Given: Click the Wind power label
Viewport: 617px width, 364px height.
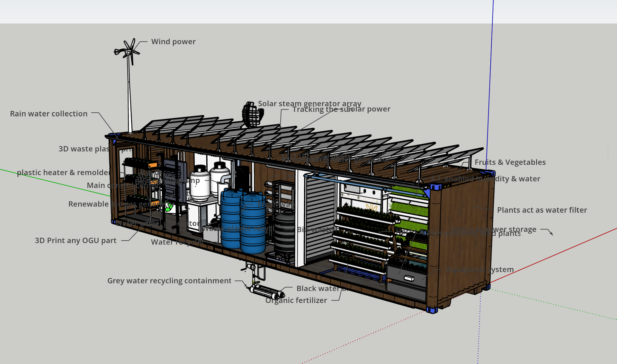Looking at the screenshot, I should (173, 42).
